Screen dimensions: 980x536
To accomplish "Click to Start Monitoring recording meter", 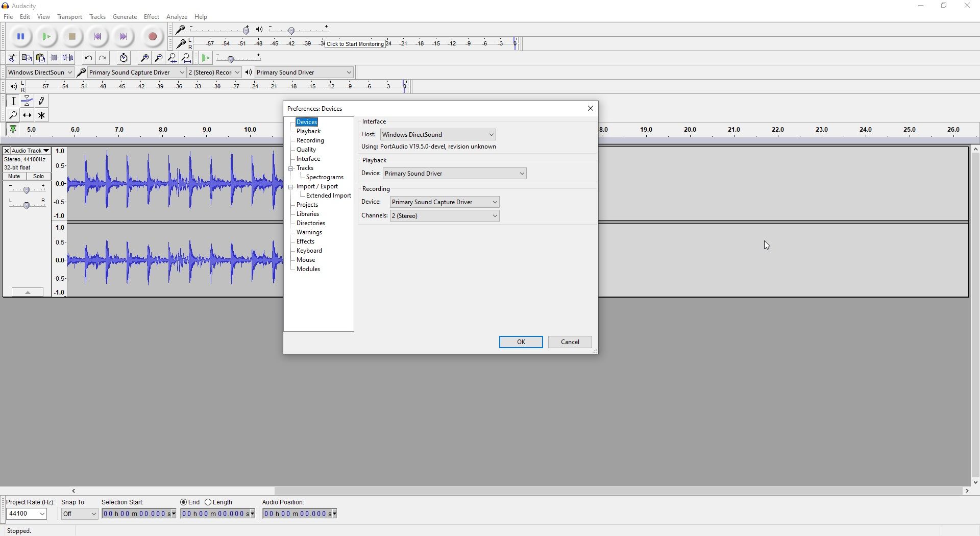I will point(355,44).
